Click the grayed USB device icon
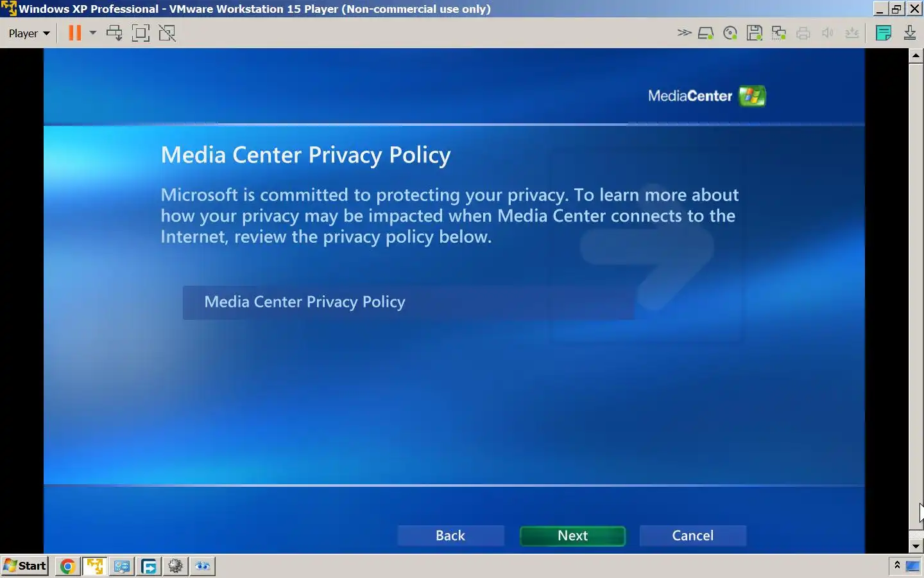 click(852, 33)
